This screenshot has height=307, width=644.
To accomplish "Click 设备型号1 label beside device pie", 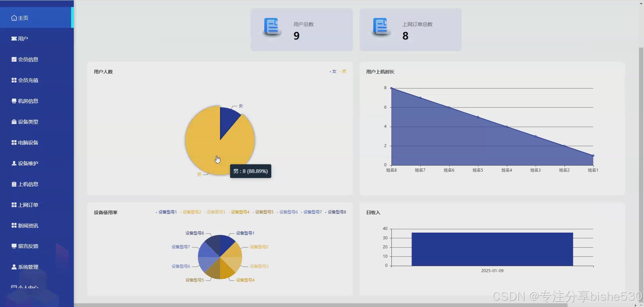I will tap(245, 233).
